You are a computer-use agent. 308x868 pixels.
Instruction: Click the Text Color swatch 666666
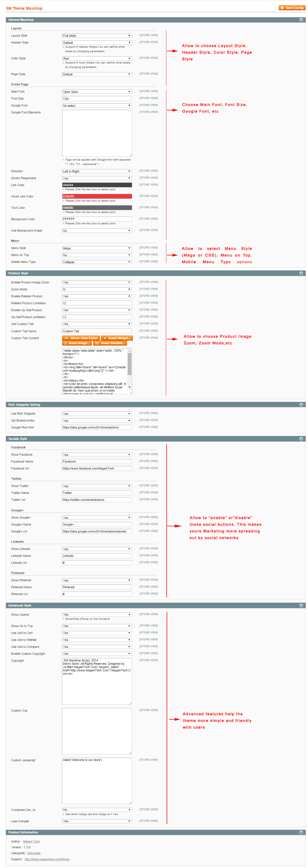[97, 208]
